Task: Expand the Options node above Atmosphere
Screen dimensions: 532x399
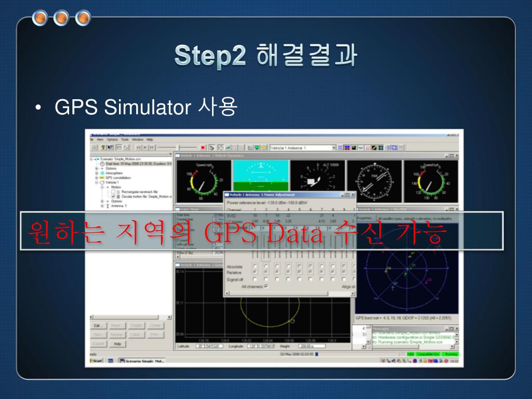Action: 97,168
